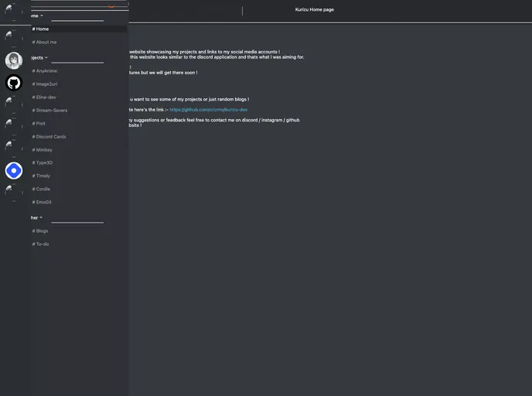The width and height of the screenshot is (532, 396).
Task: Collapse the Other category arrow
Action: coord(41,218)
